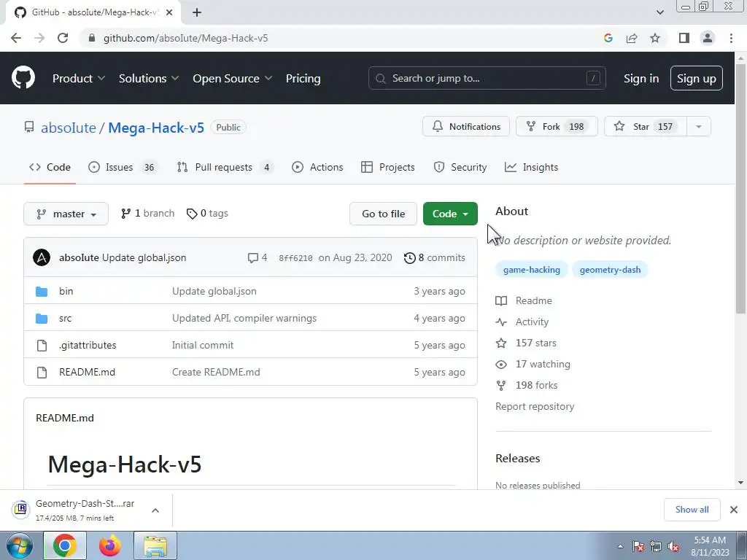View the 17 watching link
747x560 pixels.
pyautogui.click(x=533, y=365)
